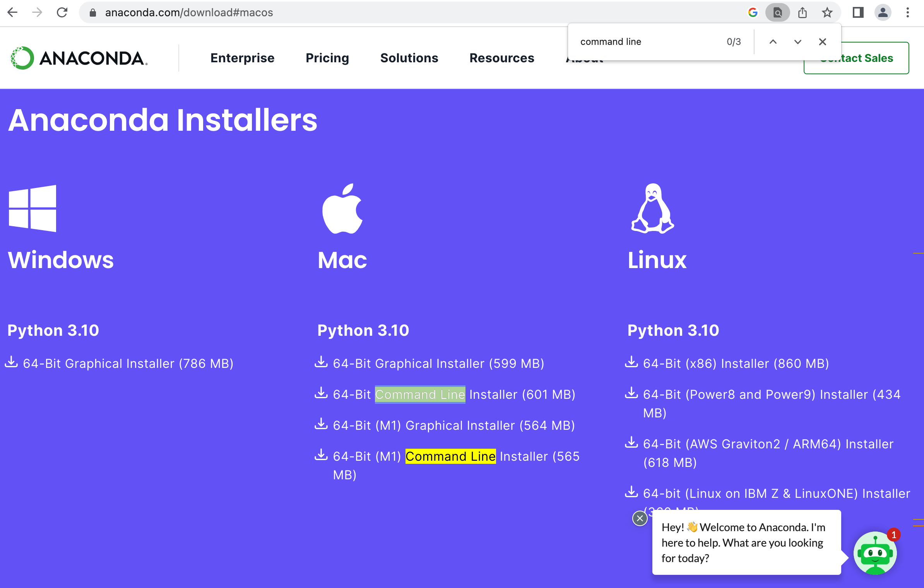The width and height of the screenshot is (924, 588).
Task: Open the Solutions menu
Action: click(x=409, y=58)
